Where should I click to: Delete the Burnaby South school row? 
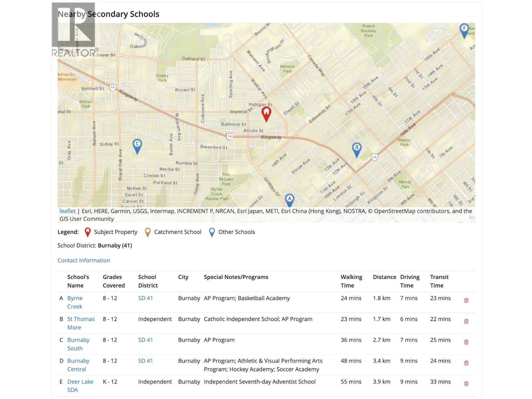click(x=466, y=342)
